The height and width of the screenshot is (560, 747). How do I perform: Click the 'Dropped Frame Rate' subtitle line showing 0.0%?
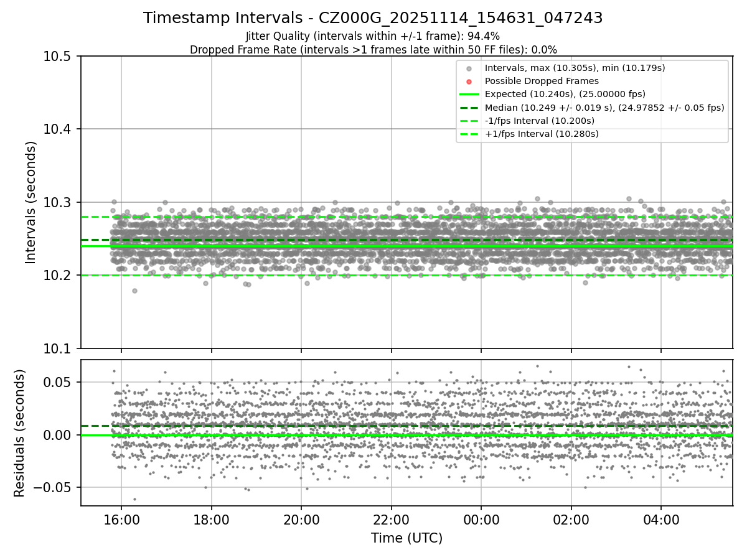373,49
